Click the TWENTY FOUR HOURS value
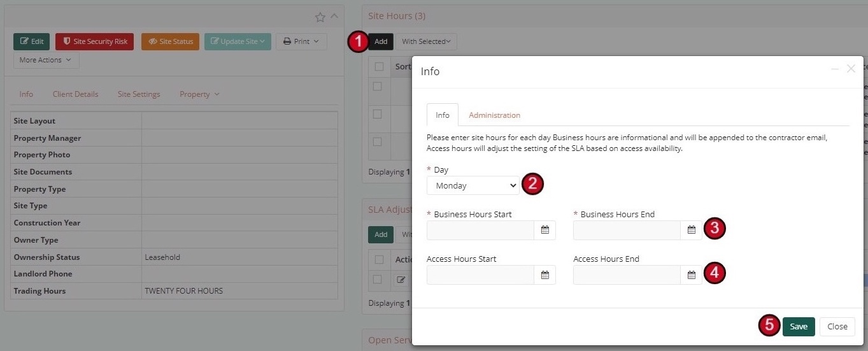The image size is (868, 351). pyautogui.click(x=184, y=291)
